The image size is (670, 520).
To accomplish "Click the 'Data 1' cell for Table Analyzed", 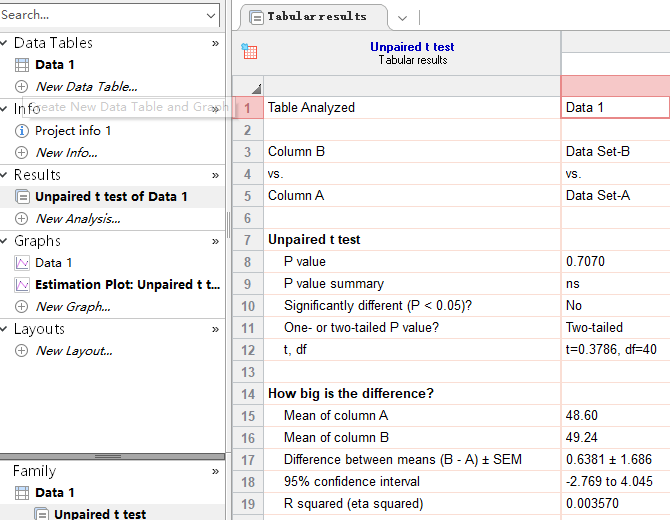I will [615, 107].
